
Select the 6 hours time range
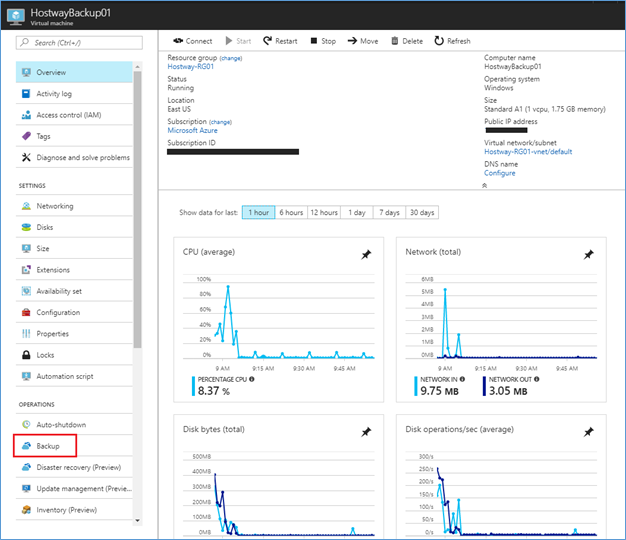[x=291, y=212]
